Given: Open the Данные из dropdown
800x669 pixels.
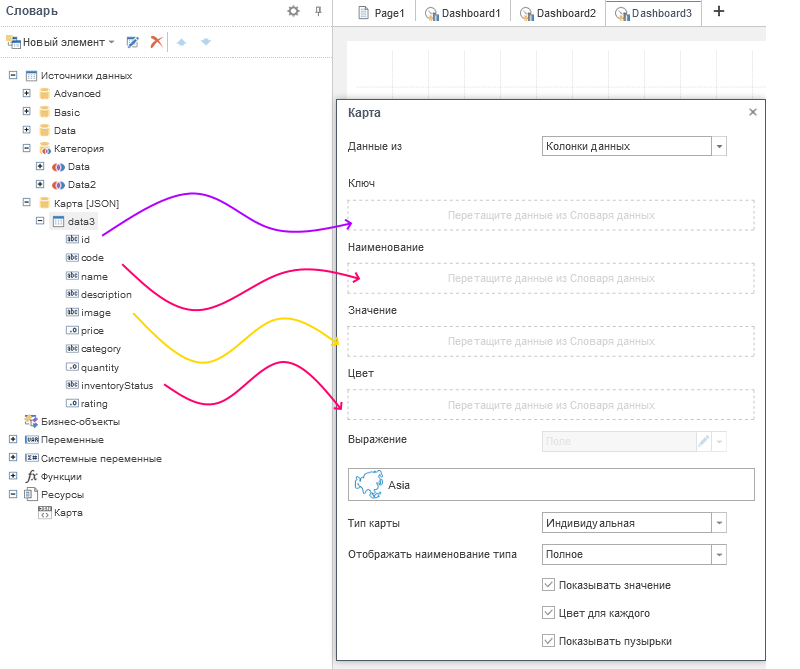Looking at the screenshot, I should pyautogui.click(x=719, y=146).
